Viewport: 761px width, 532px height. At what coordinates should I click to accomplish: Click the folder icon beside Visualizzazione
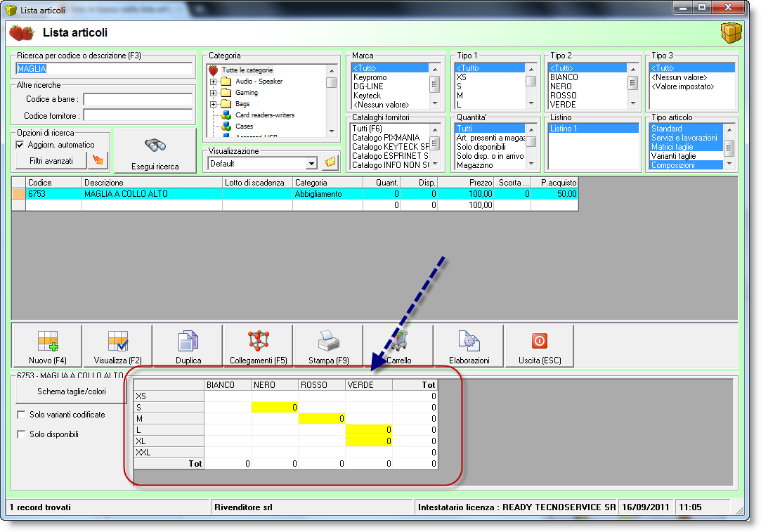click(330, 162)
